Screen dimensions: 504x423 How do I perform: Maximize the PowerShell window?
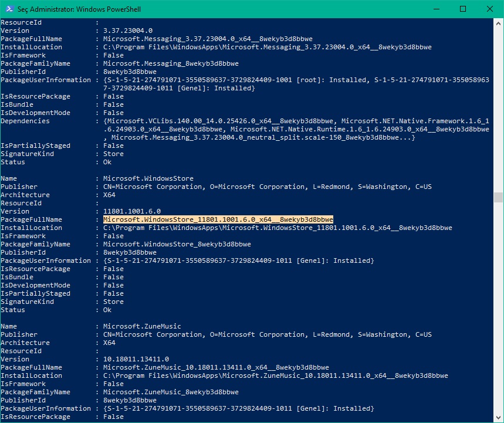tap(463, 9)
